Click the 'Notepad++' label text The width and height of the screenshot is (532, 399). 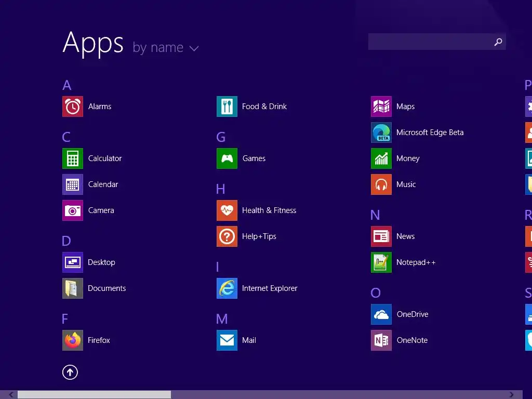(x=416, y=262)
